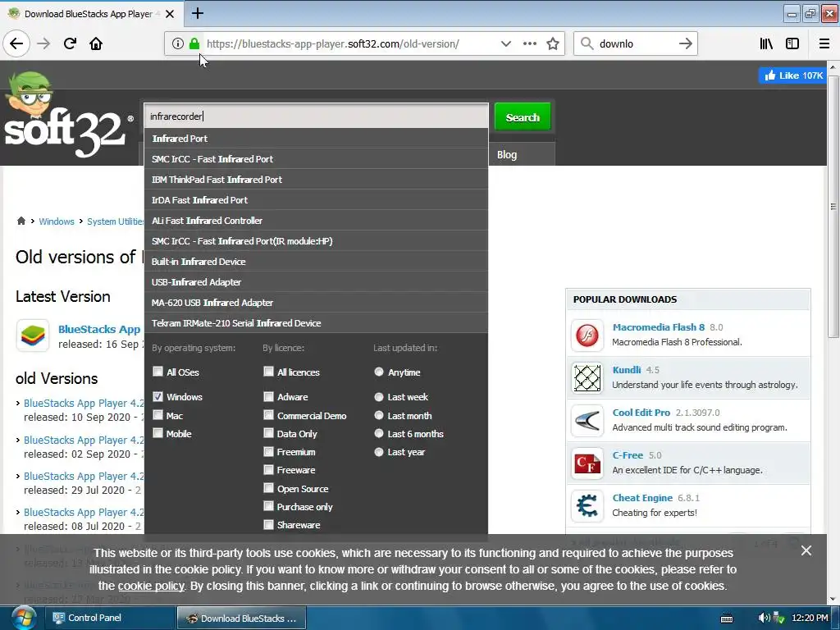Select the Last 6 months radio button
Image resolution: width=840 pixels, height=630 pixels.
point(379,433)
